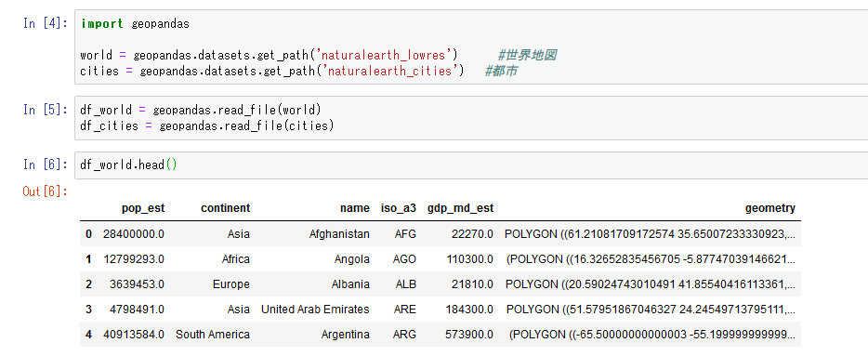Select the In [6] prompt label
The height and width of the screenshot is (356, 868).
coord(46,165)
